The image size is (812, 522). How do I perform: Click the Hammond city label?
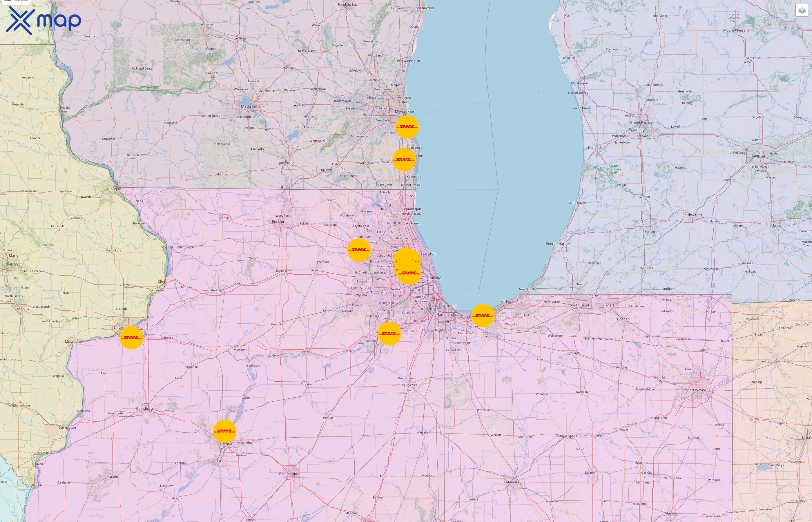[x=445, y=315]
